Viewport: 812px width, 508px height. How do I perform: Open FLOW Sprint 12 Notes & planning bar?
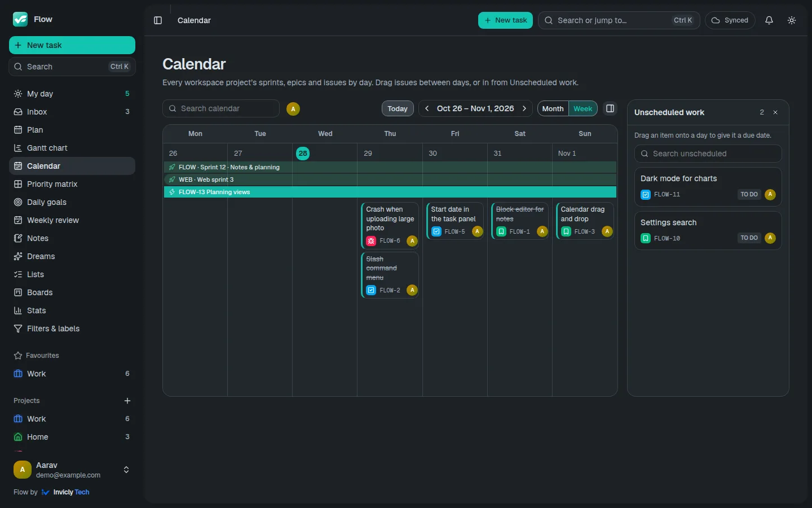pyautogui.click(x=390, y=167)
